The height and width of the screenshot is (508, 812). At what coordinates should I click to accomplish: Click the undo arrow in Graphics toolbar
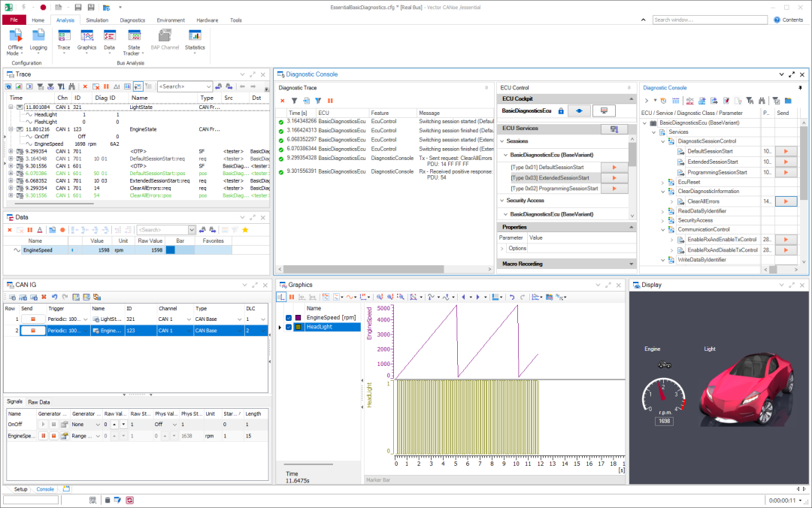tap(512, 298)
